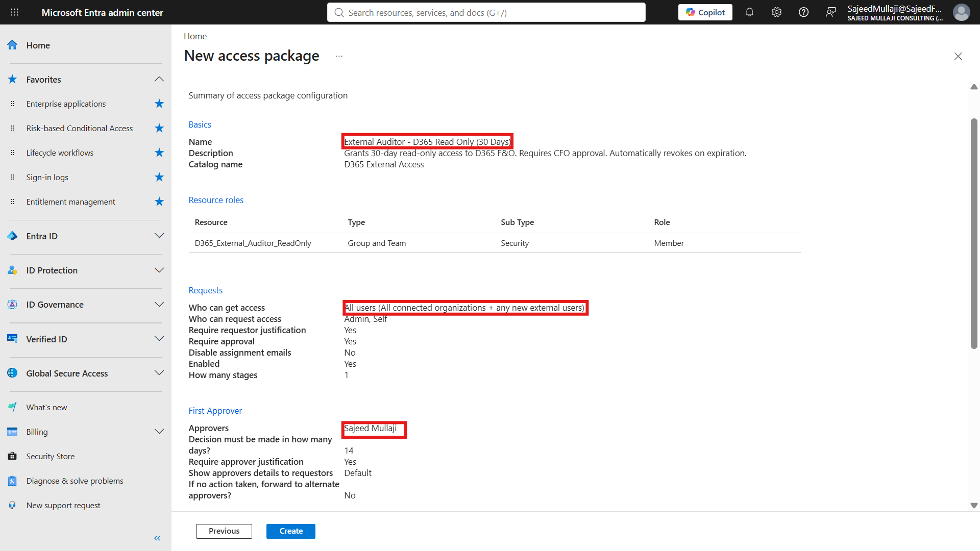Collapse the Favorites section

tap(159, 79)
